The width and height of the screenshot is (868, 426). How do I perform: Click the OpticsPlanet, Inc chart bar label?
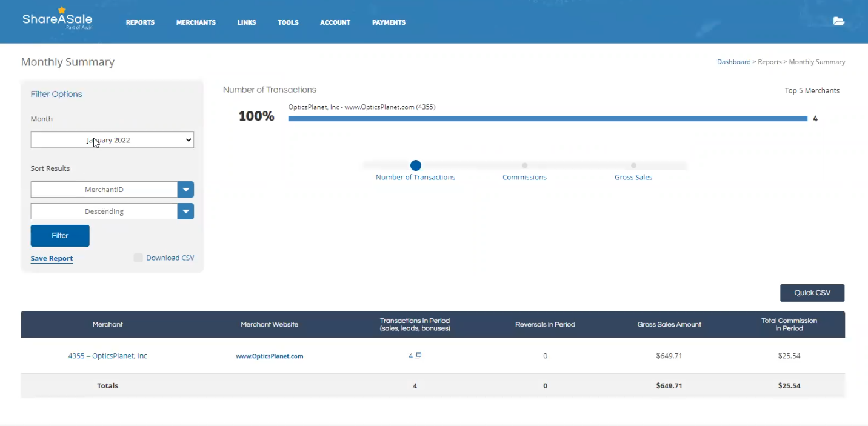(362, 107)
